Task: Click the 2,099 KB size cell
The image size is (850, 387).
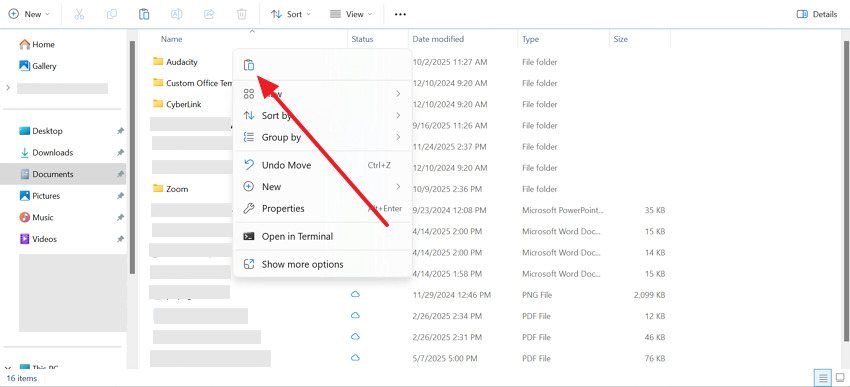Action: click(x=649, y=295)
